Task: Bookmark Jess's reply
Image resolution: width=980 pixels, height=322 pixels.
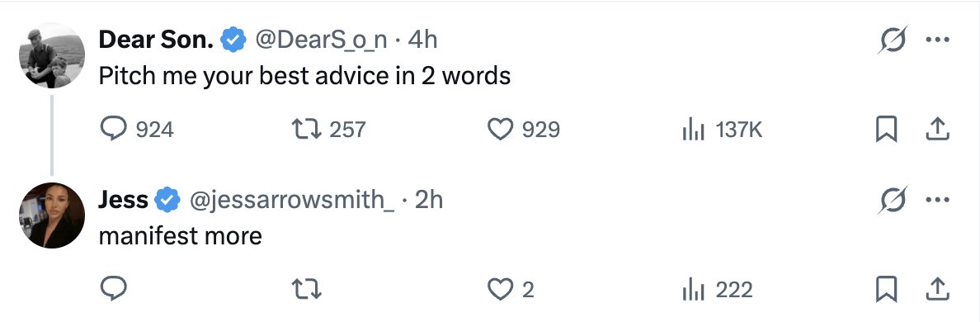Action: tap(886, 290)
